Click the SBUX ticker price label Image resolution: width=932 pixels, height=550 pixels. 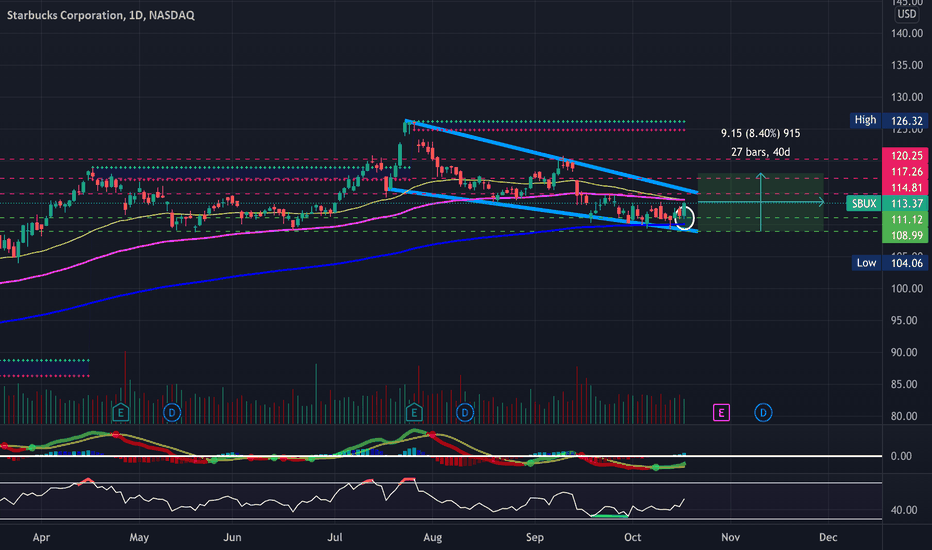(x=864, y=203)
